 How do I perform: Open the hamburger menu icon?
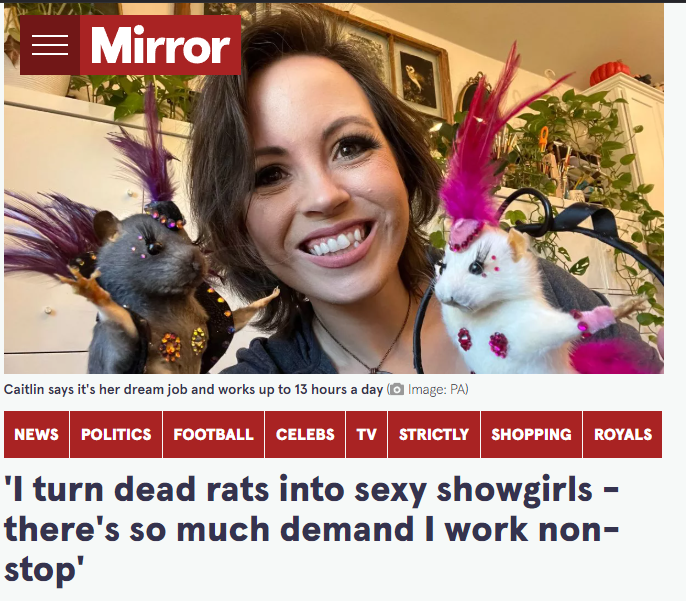50,45
